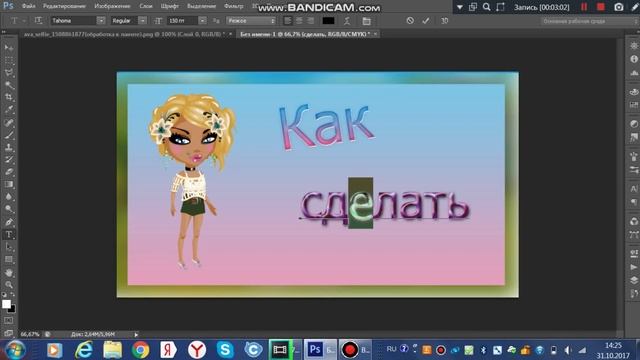Align text left

288,20
